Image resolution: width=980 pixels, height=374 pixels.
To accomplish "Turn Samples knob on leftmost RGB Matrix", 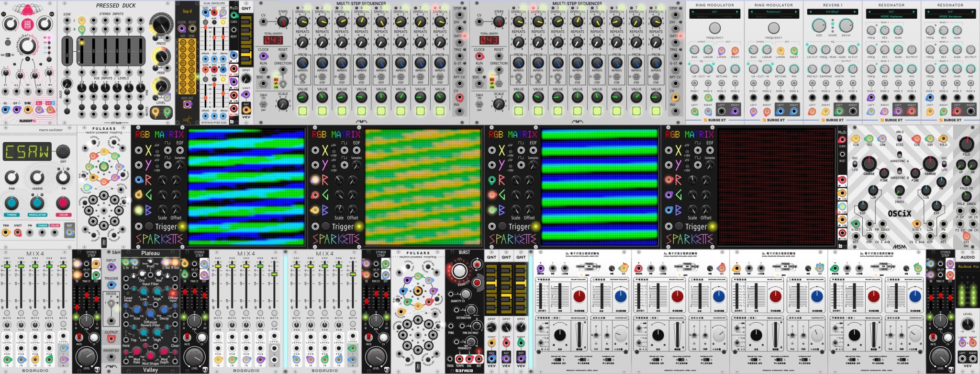I will (x=179, y=165).
